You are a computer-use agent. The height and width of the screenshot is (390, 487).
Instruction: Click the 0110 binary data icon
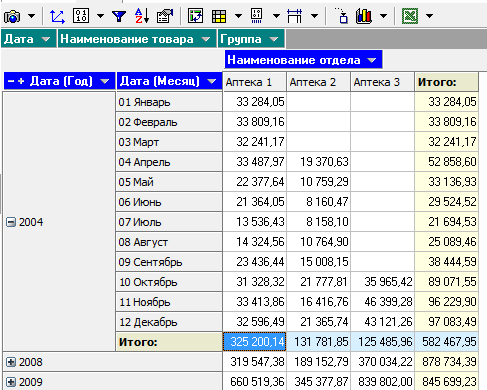coord(81,16)
